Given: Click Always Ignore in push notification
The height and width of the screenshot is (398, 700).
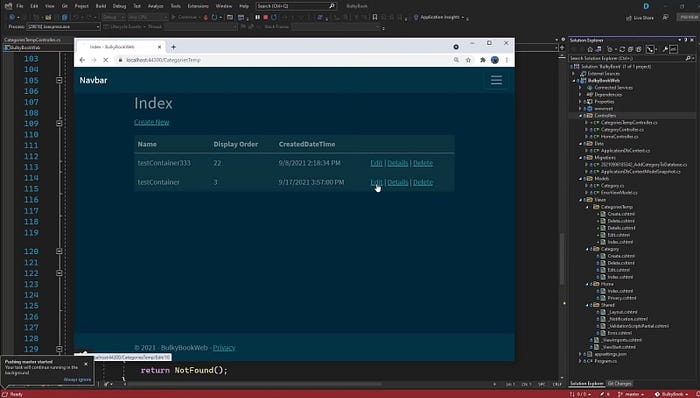Looking at the screenshot, I should click(x=77, y=380).
